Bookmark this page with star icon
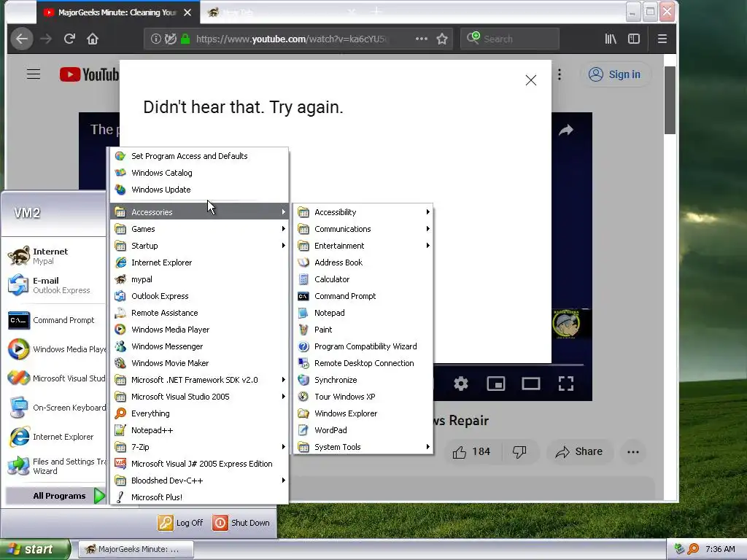This screenshot has height=560, width=747. (x=442, y=39)
